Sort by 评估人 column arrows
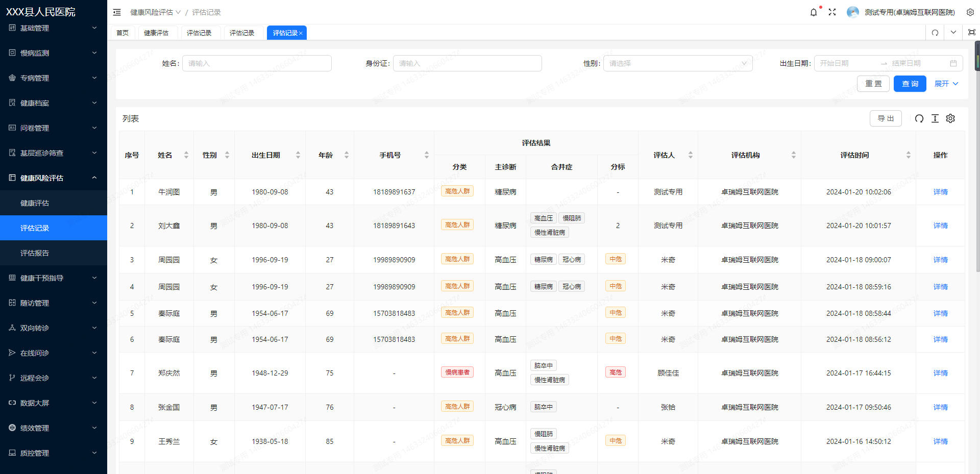Viewport: 980px width, 474px height. tap(691, 155)
